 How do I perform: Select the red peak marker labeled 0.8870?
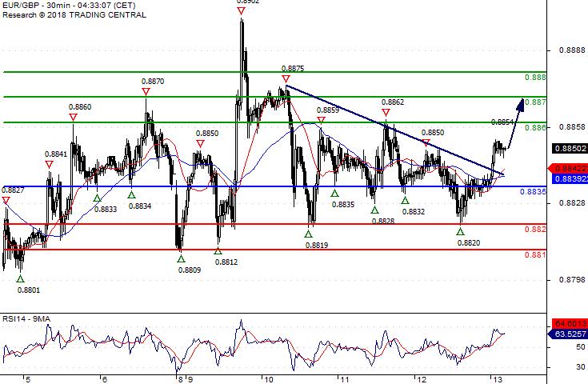[146, 91]
